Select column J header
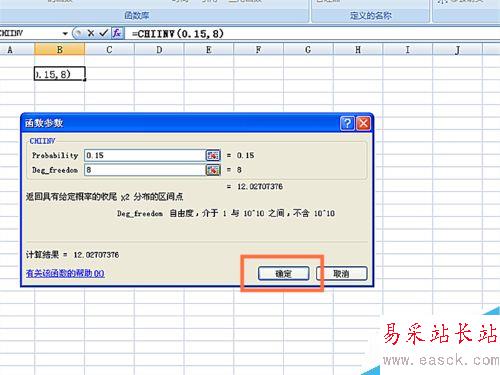500x375 pixels. (457, 50)
